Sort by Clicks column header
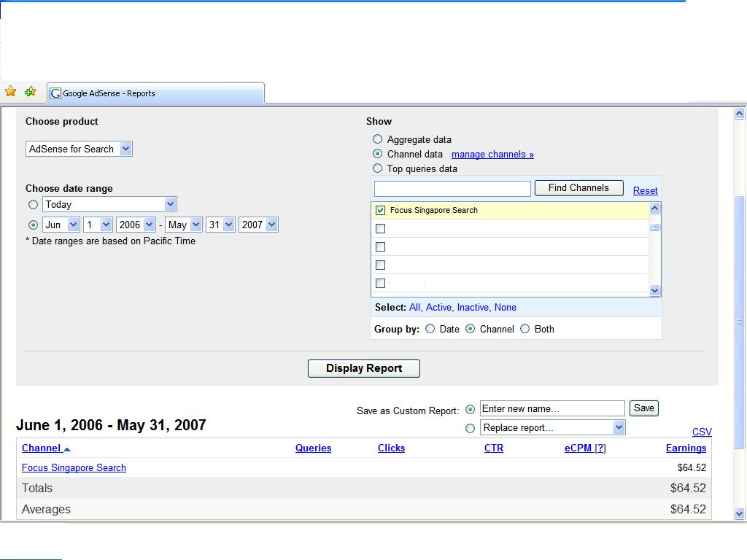Viewport: 747px width, 560px height. click(391, 448)
